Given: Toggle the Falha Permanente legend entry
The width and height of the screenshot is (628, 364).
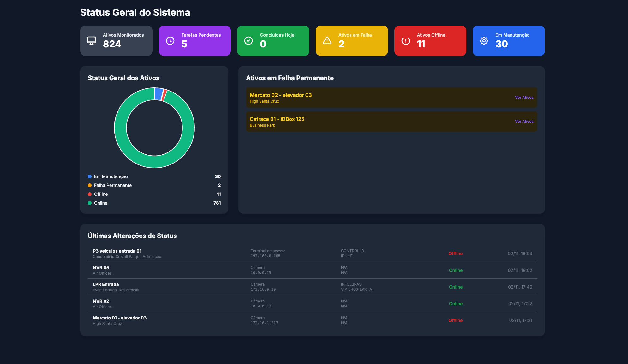Looking at the screenshot, I should (113, 185).
